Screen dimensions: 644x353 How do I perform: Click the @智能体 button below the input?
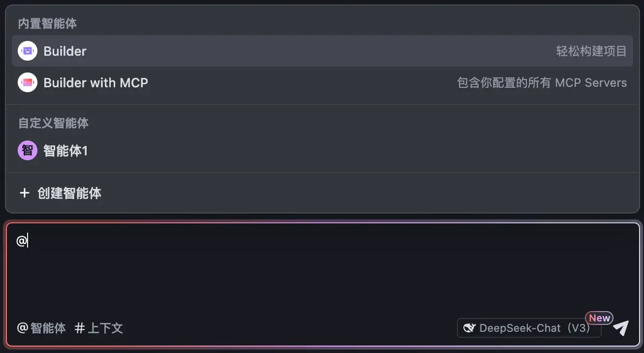tap(41, 328)
